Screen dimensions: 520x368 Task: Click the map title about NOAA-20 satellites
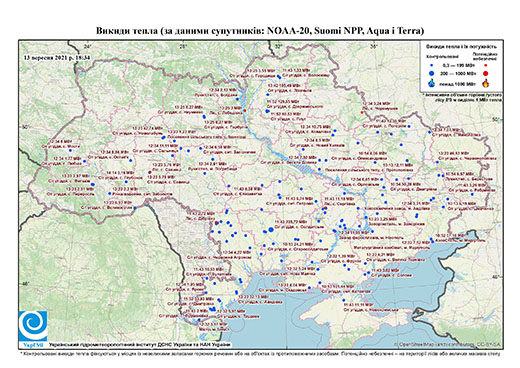click(260, 31)
